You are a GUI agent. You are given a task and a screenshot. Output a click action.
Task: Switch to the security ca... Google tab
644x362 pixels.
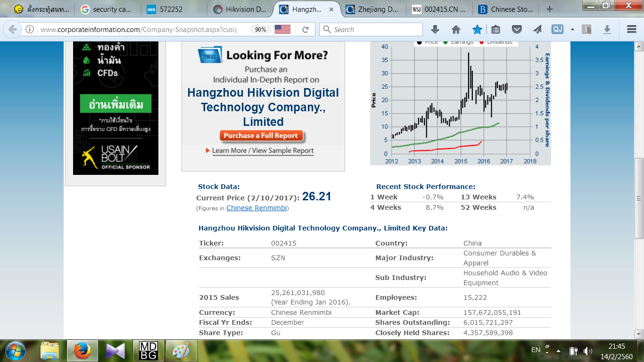107,9
